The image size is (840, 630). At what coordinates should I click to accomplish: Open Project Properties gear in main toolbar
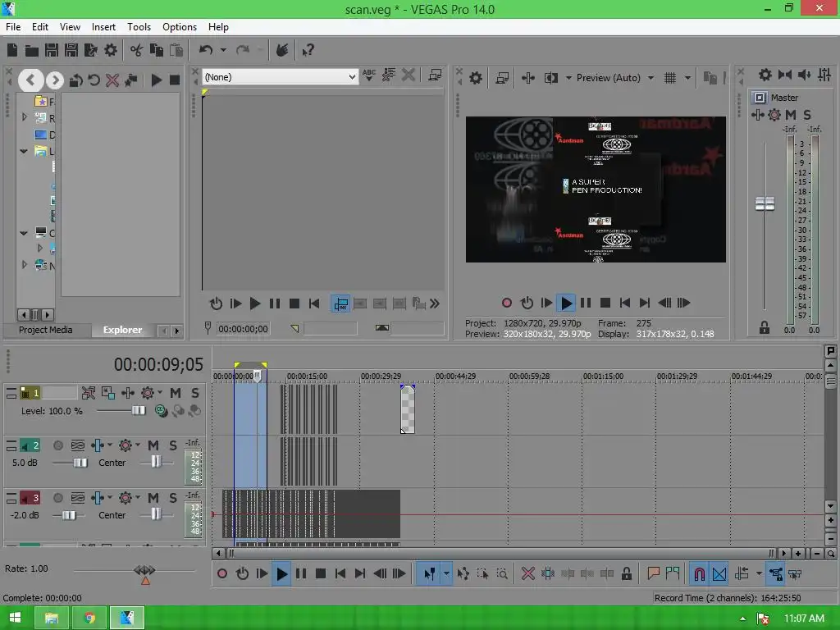(111, 50)
